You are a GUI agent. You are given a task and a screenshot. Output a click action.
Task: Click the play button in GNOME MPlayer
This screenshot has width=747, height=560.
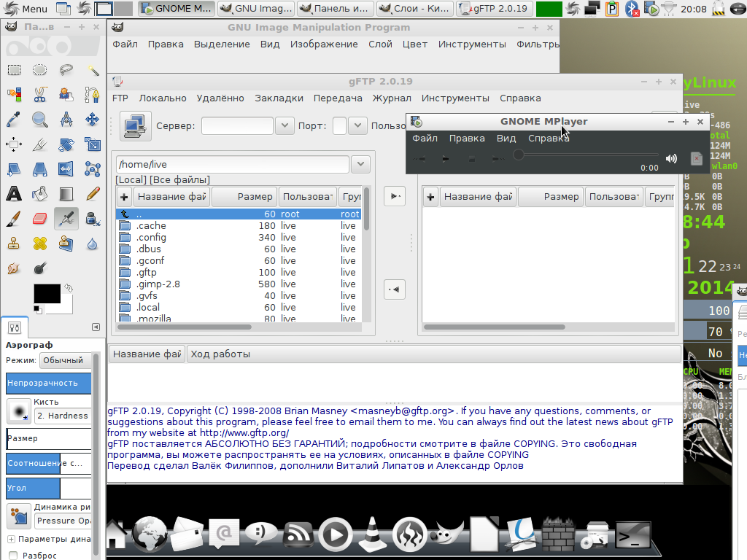pos(445,159)
